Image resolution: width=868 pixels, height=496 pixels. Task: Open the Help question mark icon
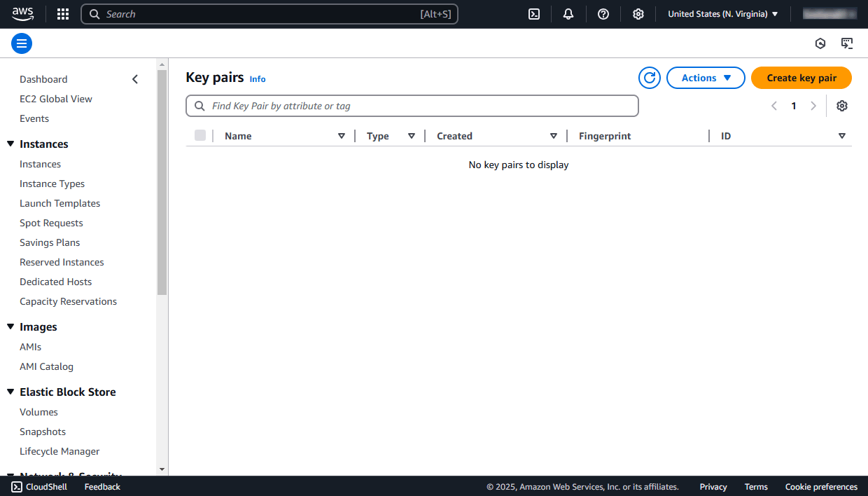click(x=603, y=14)
